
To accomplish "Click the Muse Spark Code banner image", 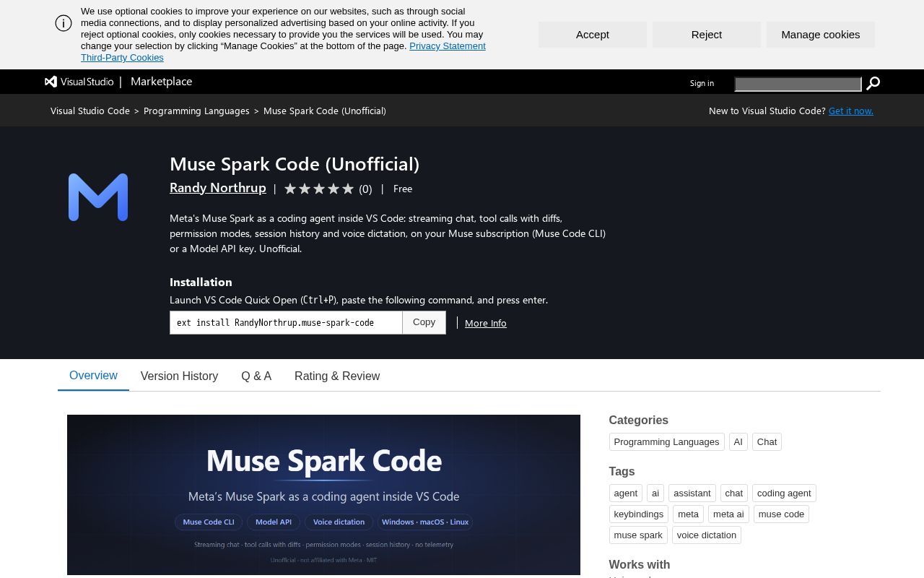I will click(x=323, y=495).
